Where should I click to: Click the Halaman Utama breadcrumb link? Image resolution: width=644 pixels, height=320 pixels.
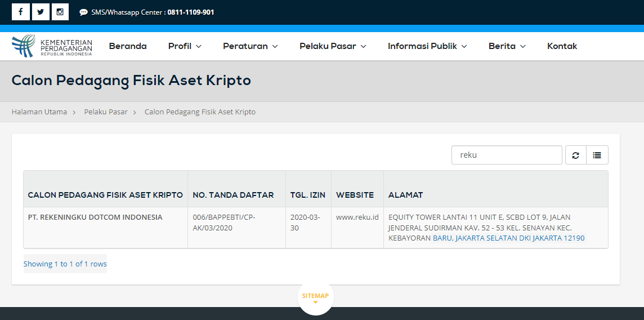pyautogui.click(x=39, y=112)
